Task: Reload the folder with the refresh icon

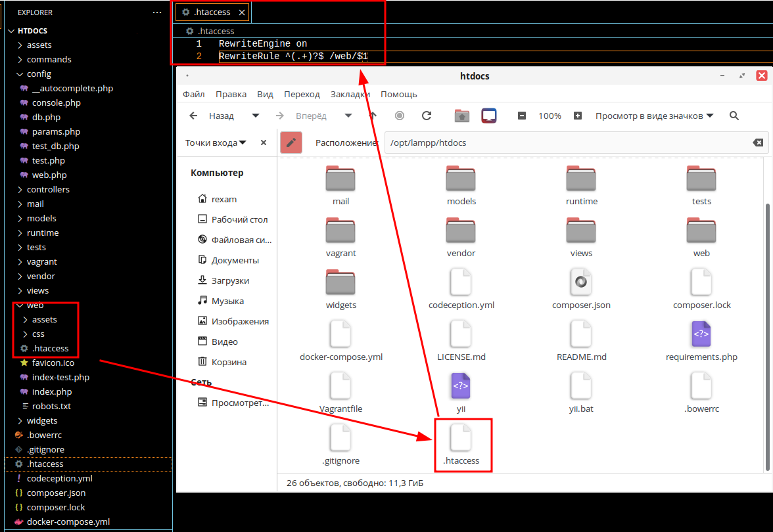Action: pos(427,116)
